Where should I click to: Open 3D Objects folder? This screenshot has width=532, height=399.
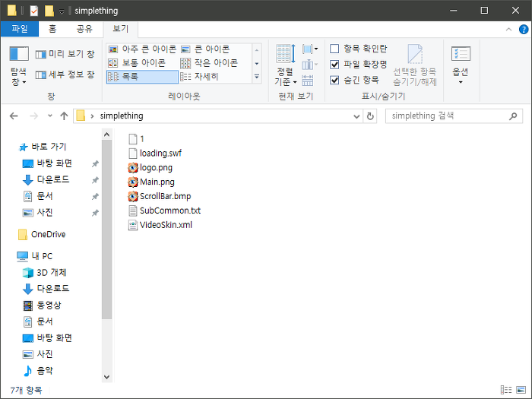pos(44,272)
